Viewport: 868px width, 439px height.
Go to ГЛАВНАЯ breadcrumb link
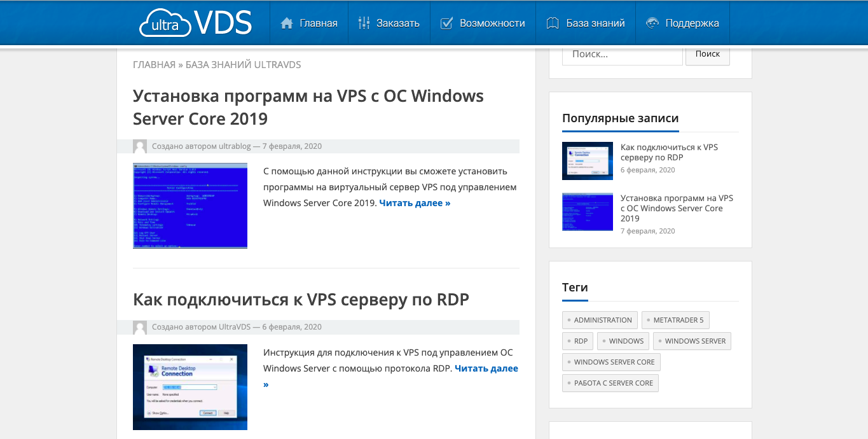coord(154,65)
